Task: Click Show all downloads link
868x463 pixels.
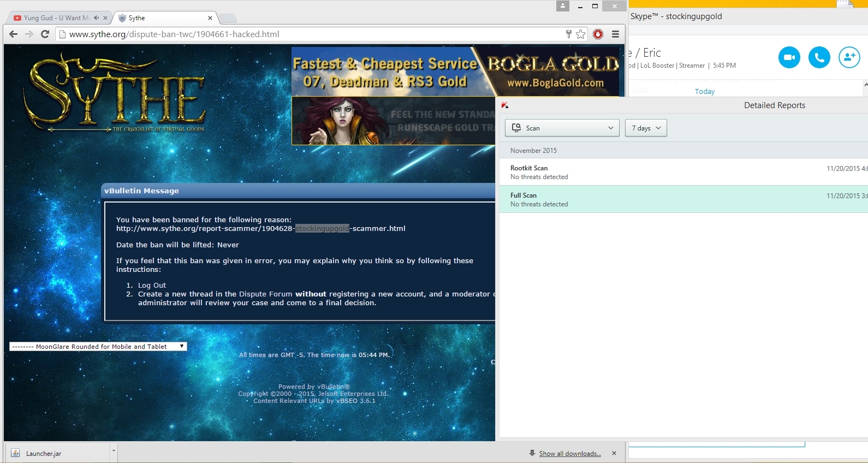Action: (570, 454)
